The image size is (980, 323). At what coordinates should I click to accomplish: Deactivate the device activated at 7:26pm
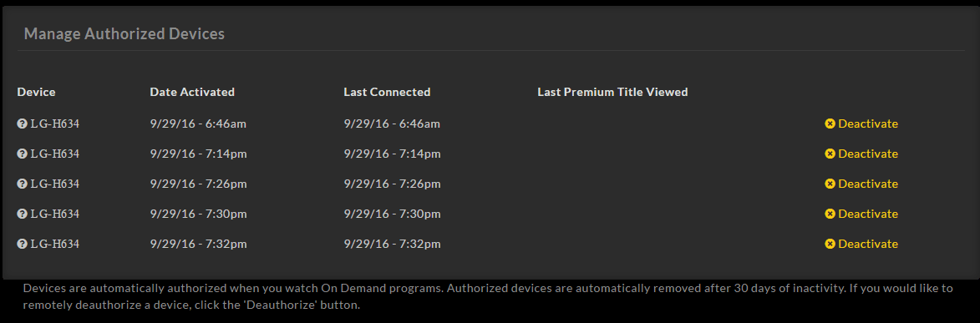tap(867, 184)
